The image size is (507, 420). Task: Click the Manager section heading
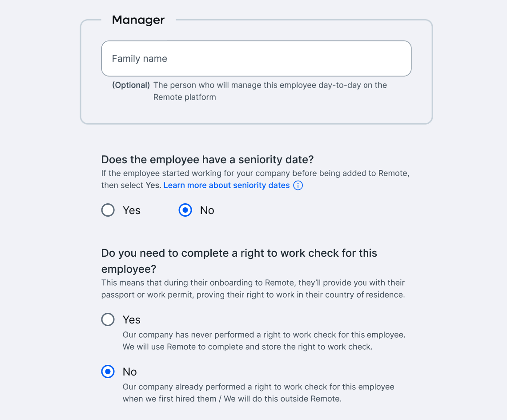click(138, 20)
